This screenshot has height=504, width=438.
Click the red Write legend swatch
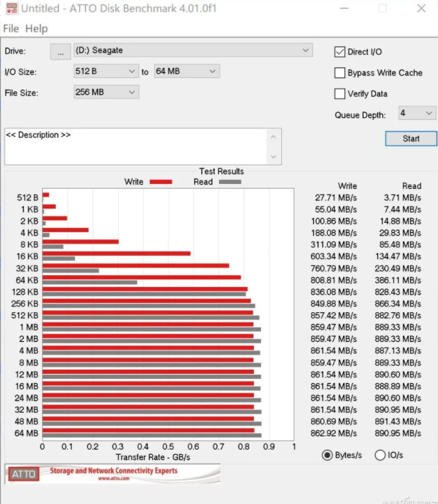point(161,182)
